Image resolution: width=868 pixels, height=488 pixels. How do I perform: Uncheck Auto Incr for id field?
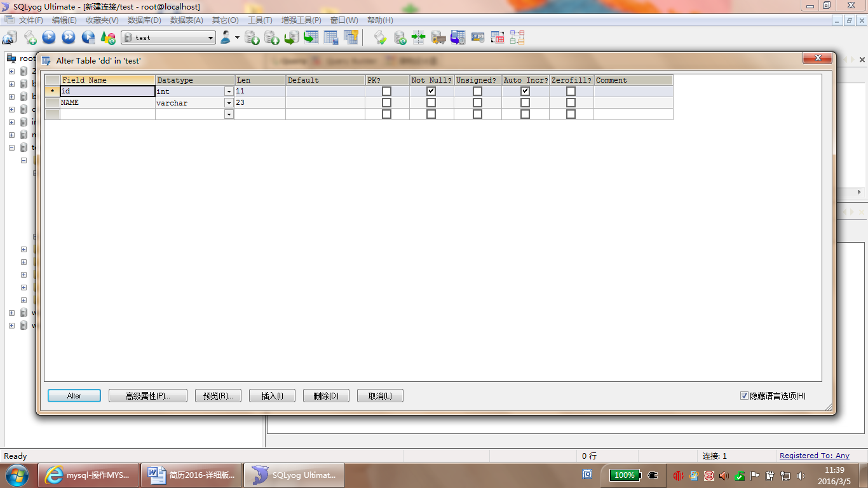point(525,91)
